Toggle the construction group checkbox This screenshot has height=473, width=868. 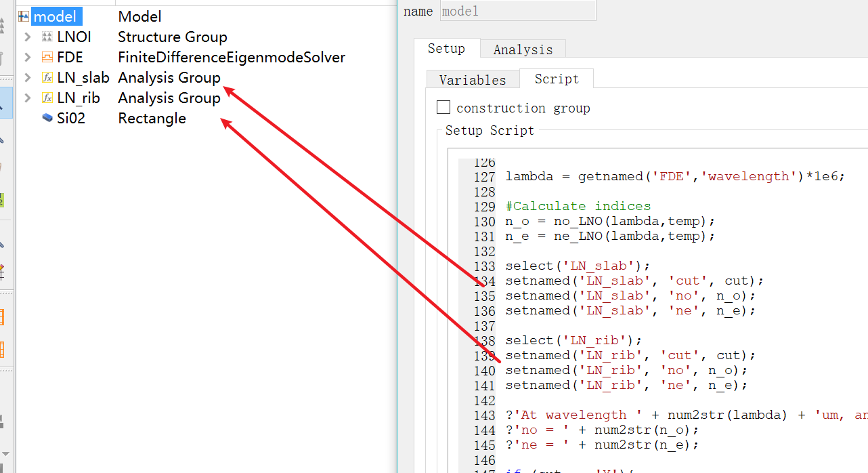(x=443, y=107)
